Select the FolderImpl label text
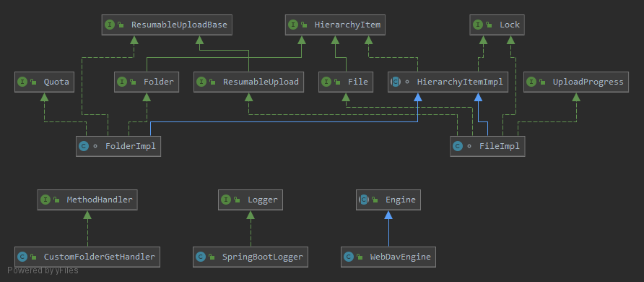 click(131, 146)
